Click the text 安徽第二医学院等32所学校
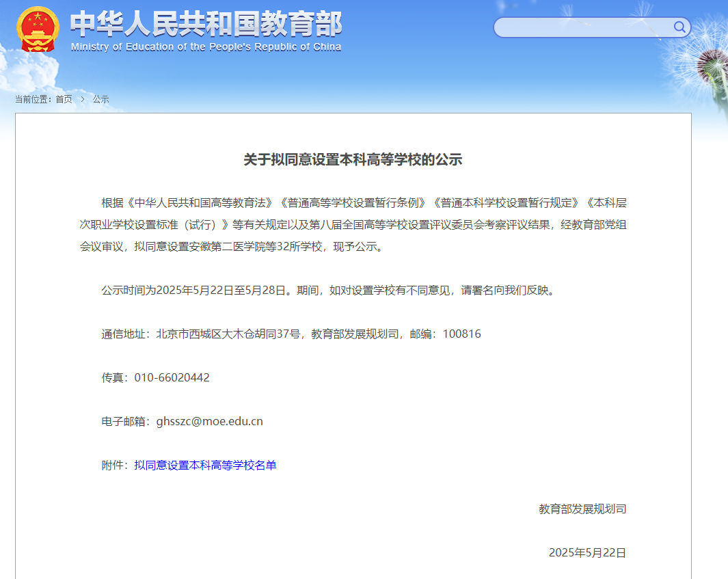728x579 pixels. 256,247
